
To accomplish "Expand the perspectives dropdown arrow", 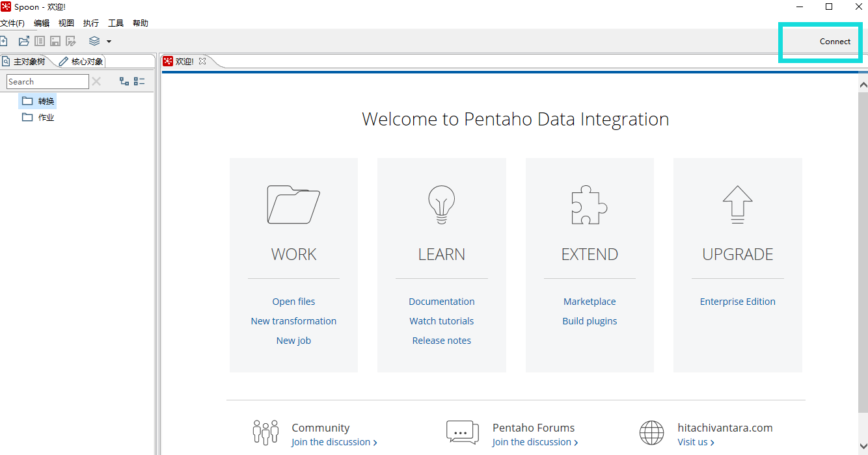I will (x=109, y=41).
